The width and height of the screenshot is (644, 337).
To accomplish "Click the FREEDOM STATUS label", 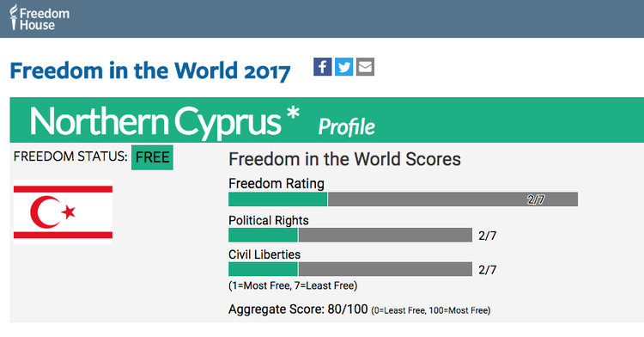I will 70,156.
